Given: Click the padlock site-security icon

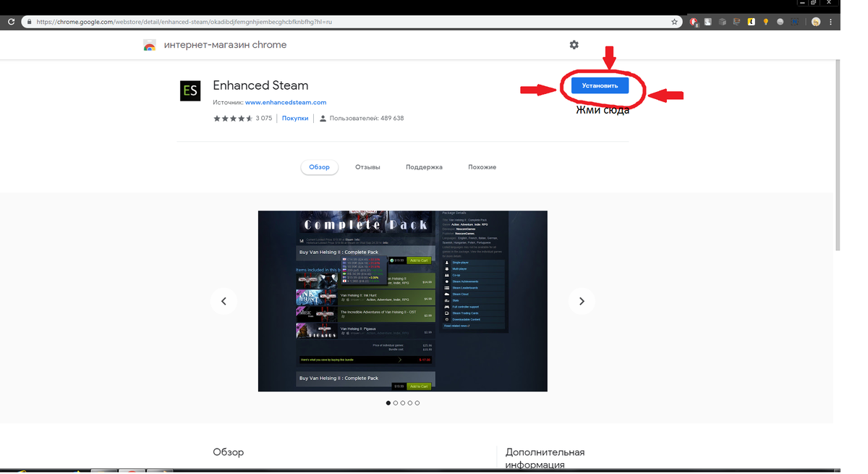Looking at the screenshot, I should pyautogui.click(x=29, y=22).
